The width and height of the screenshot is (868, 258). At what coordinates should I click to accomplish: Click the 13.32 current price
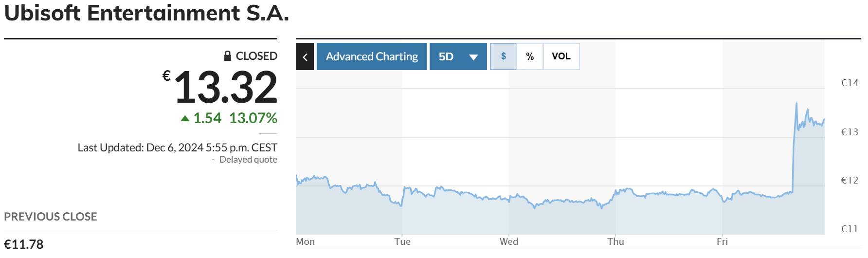tap(225, 88)
